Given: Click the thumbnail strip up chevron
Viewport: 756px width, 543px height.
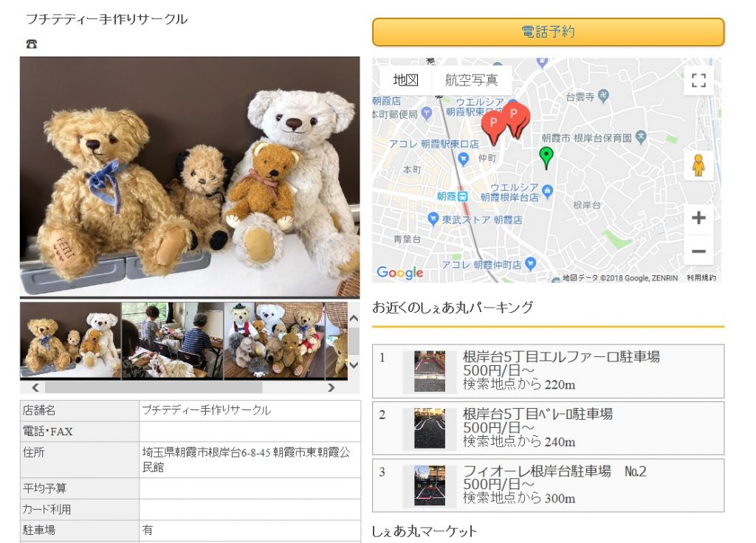Looking at the screenshot, I should click(x=354, y=319).
